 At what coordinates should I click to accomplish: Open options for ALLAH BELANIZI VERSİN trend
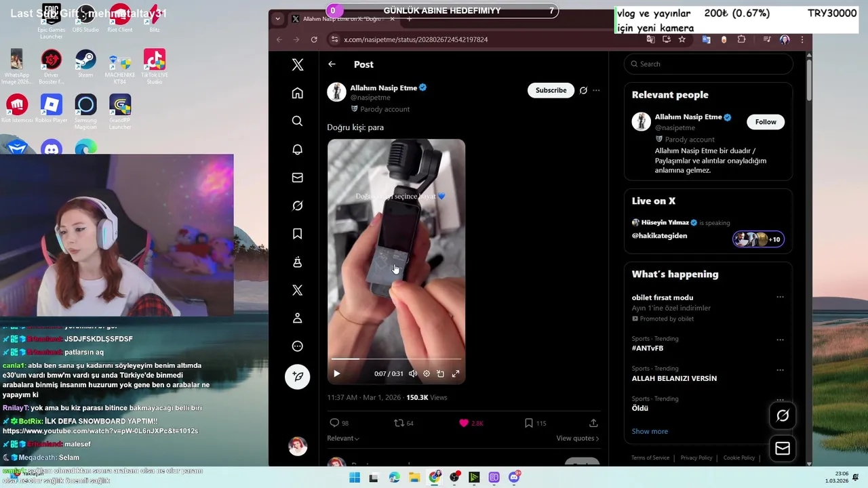[x=780, y=370]
